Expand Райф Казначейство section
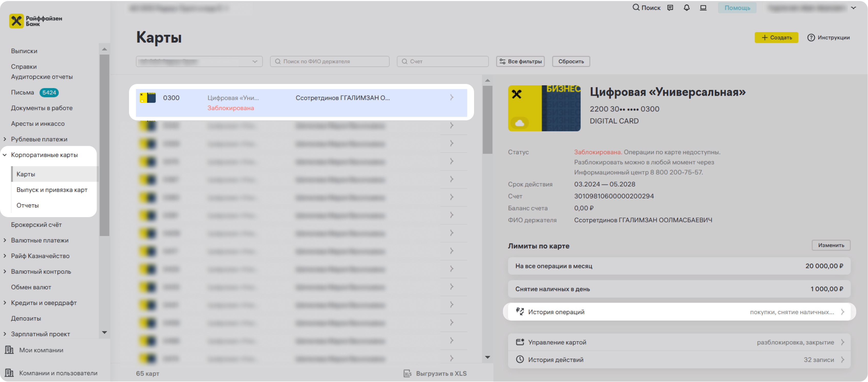 coord(5,256)
